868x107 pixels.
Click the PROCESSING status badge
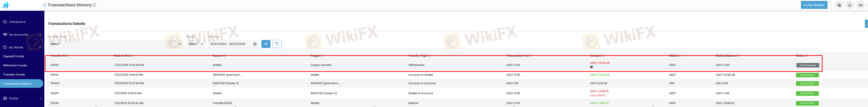[807, 65]
